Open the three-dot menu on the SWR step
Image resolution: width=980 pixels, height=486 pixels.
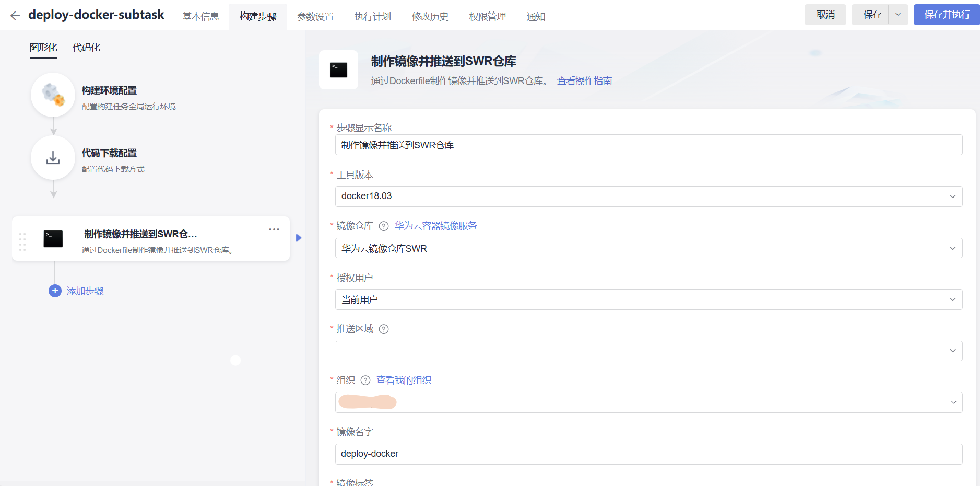point(274,229)
